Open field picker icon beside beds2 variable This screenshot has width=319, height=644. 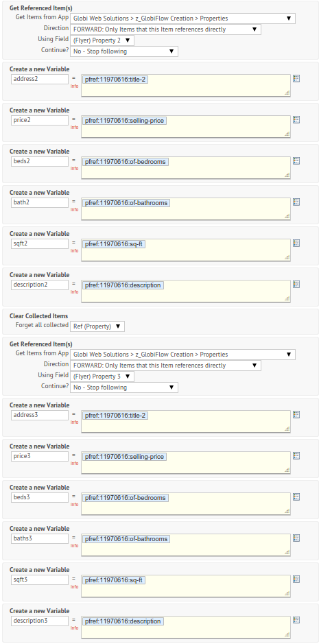coord(296,160)
